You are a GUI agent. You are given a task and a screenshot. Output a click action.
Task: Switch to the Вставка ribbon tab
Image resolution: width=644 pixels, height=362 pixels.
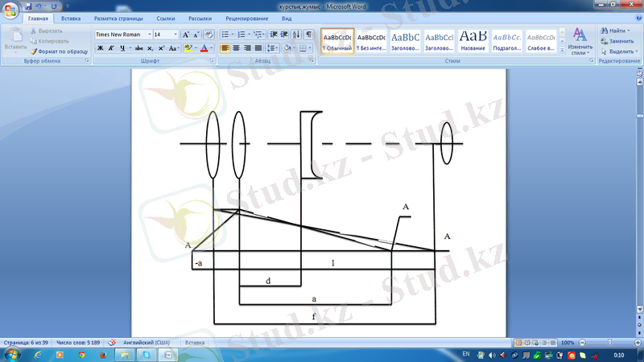pos(71,19)
